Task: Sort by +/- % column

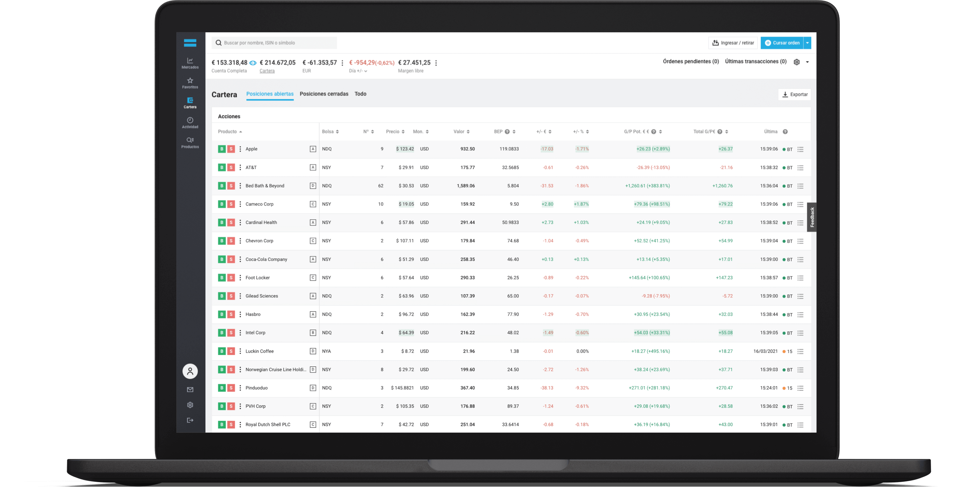Action: click(x=580, y=132)
